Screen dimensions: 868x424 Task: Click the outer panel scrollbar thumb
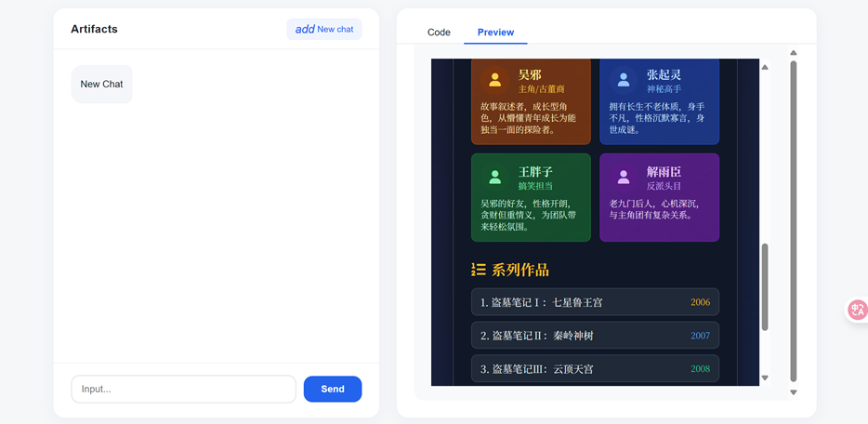(x=794, y=221)
